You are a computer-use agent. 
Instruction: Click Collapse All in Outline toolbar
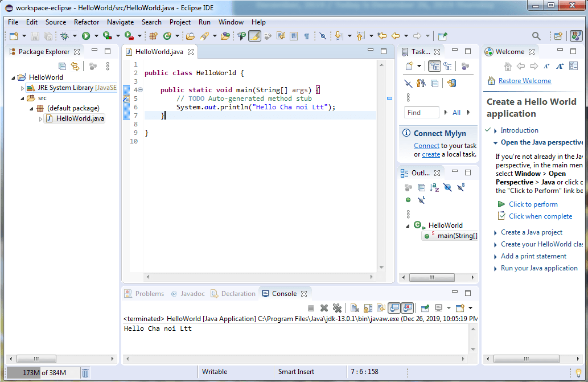pyautogui.click(x=421, y=187)
